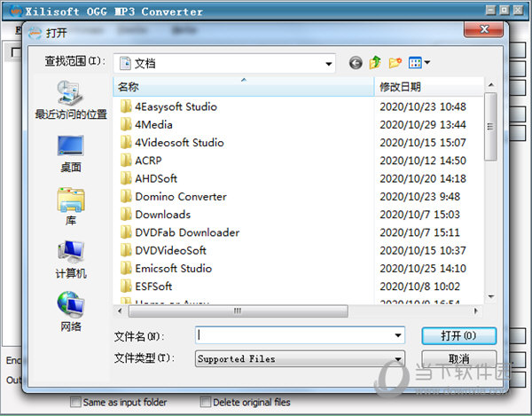Go back using the round back arrow icon

pyautogui.click(x=356, y=63)
